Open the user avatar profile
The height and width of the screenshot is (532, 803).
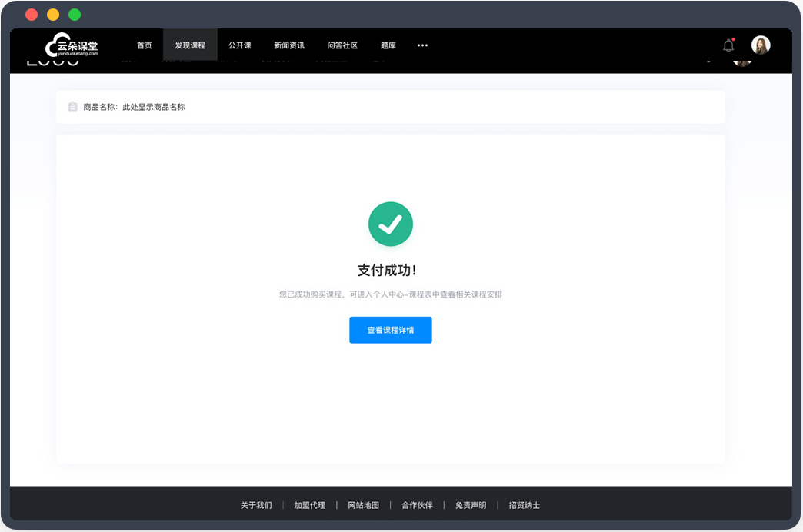click(761, 45)
